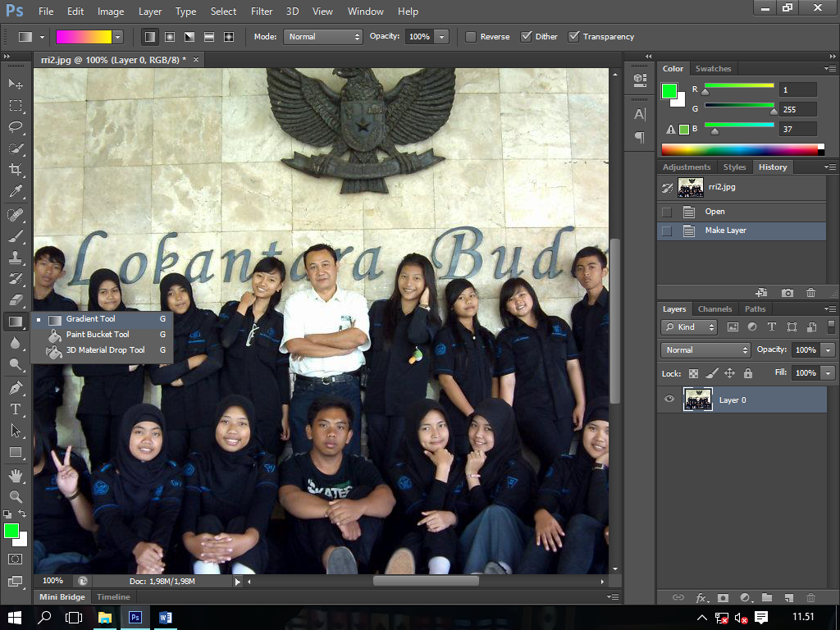Open layer style fx menu
The height and width of the screenshot is (630, 840).
(701, 597)
